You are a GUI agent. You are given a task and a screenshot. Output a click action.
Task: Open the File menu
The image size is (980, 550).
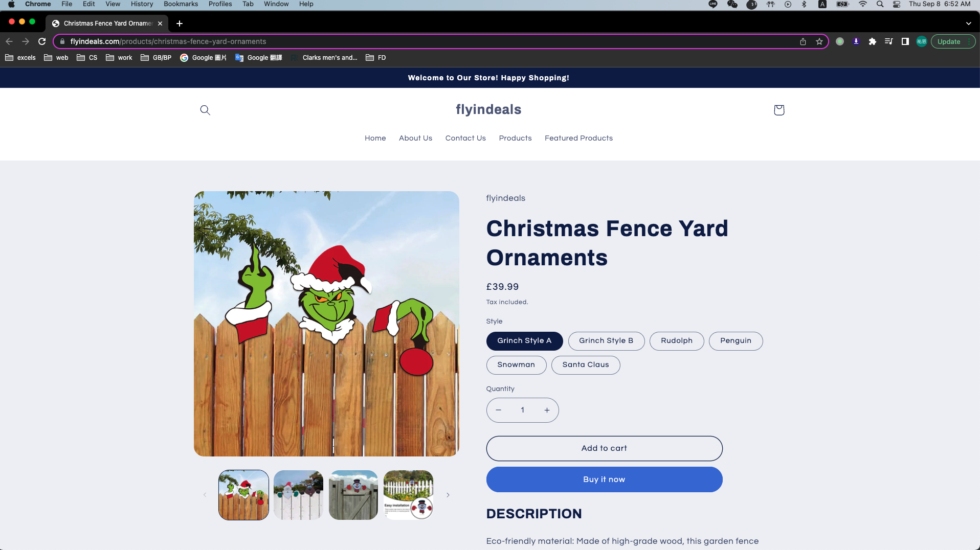tap(67, 4)
